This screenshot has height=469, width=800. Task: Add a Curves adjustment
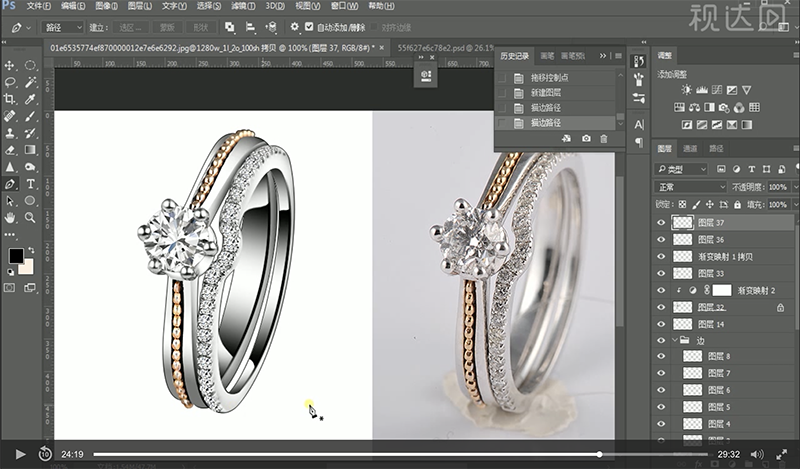pos(717,90)
